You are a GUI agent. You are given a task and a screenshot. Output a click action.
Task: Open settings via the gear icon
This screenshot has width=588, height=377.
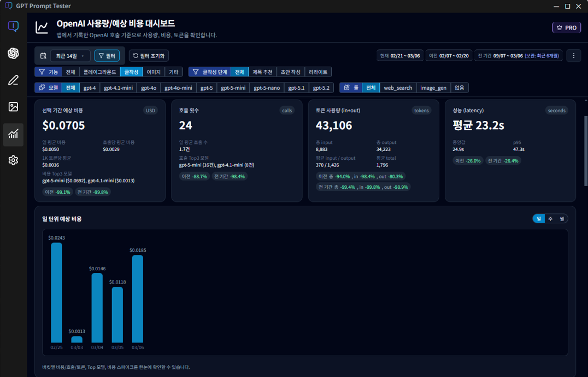point(13,160)
